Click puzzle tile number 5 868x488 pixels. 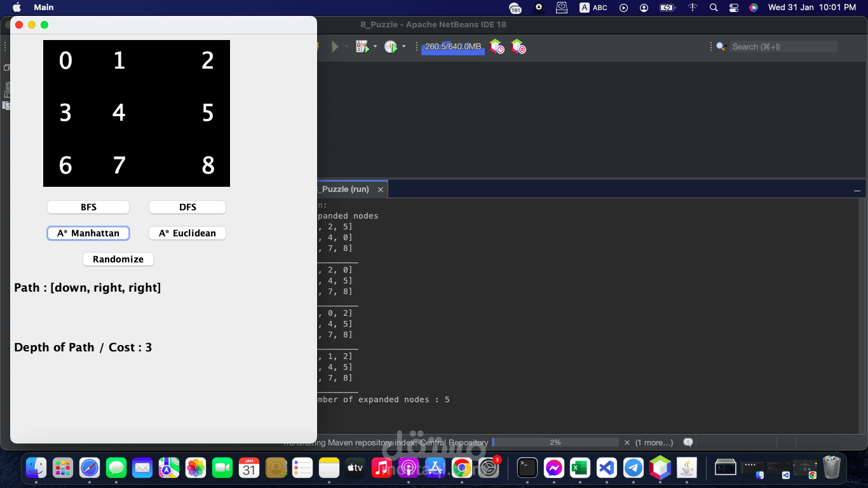(x=208, y=113)
